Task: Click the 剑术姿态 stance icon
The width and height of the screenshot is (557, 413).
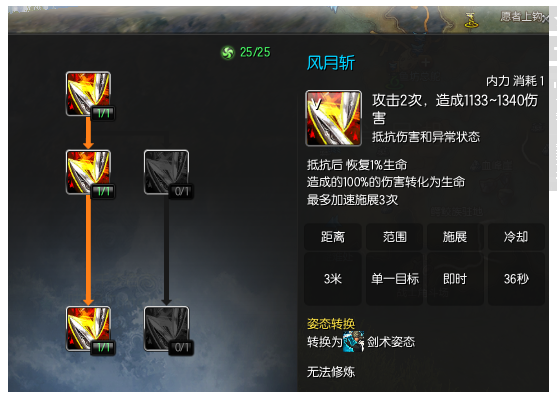Action: pyautogui.click(x=353, y=341)
